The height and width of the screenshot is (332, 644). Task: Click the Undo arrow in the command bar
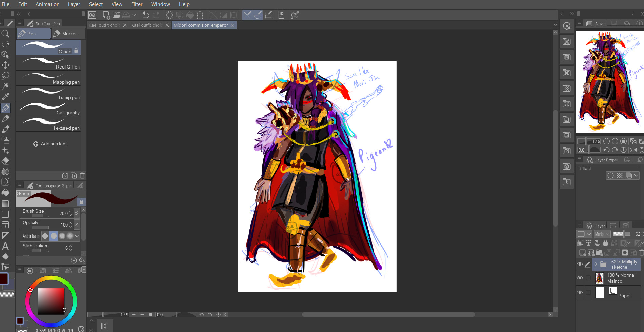click(146, 15)
